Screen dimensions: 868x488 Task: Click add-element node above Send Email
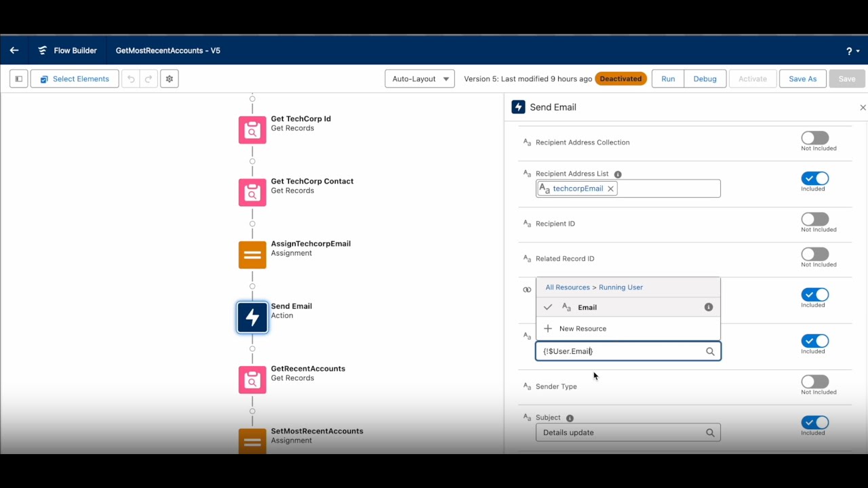point(252,286)
